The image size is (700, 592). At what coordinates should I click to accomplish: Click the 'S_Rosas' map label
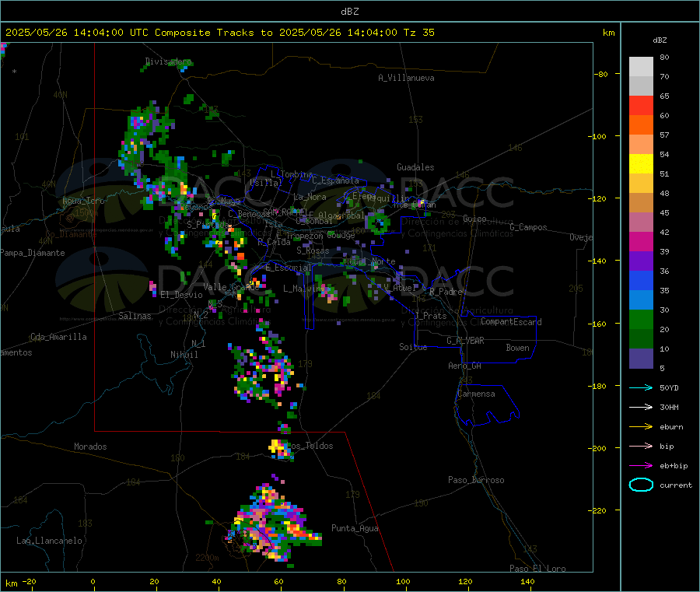tap(313, 250)
